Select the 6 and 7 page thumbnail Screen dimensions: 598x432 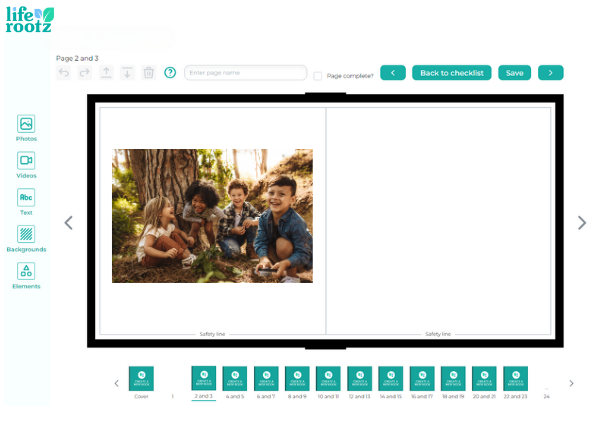click(266, 378)
